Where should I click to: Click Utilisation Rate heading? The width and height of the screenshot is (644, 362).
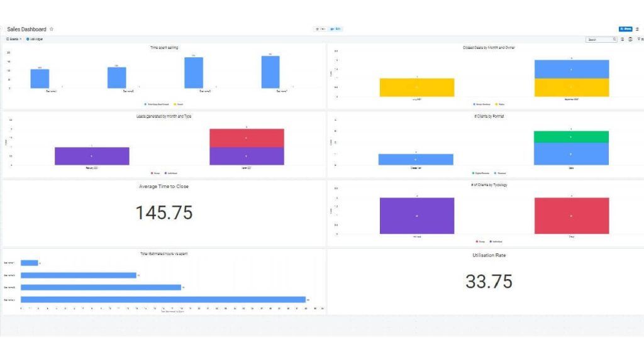pyautogui.click(x=489, y=255)
